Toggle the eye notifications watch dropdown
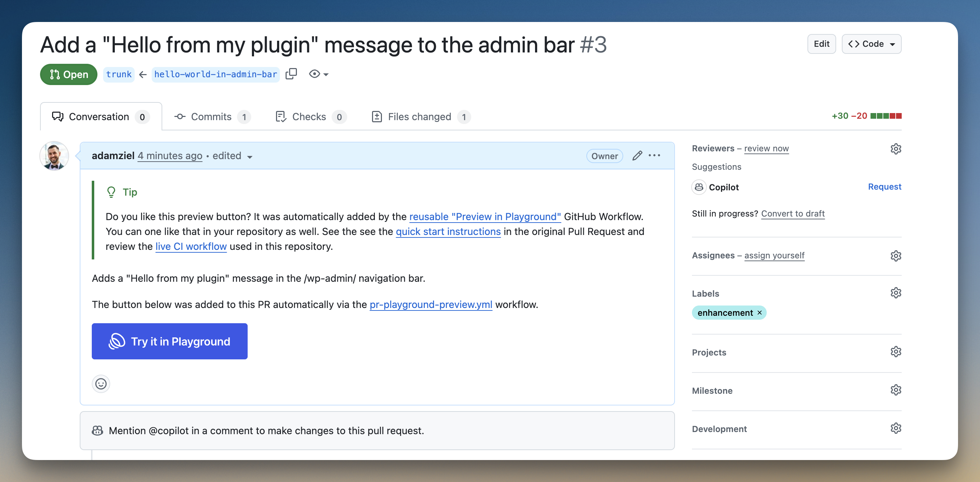 (319, 74)
